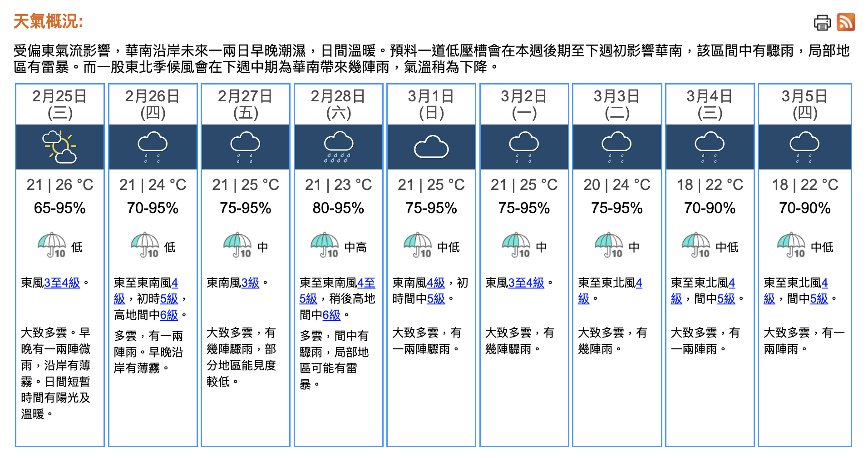Click the printer icon

[822, 22]
